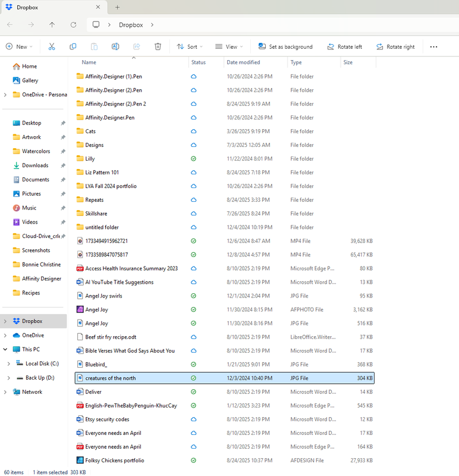459x476 pixels.
Task: Expand the Dropbox node in sidebar
Action: pos(5,321)
